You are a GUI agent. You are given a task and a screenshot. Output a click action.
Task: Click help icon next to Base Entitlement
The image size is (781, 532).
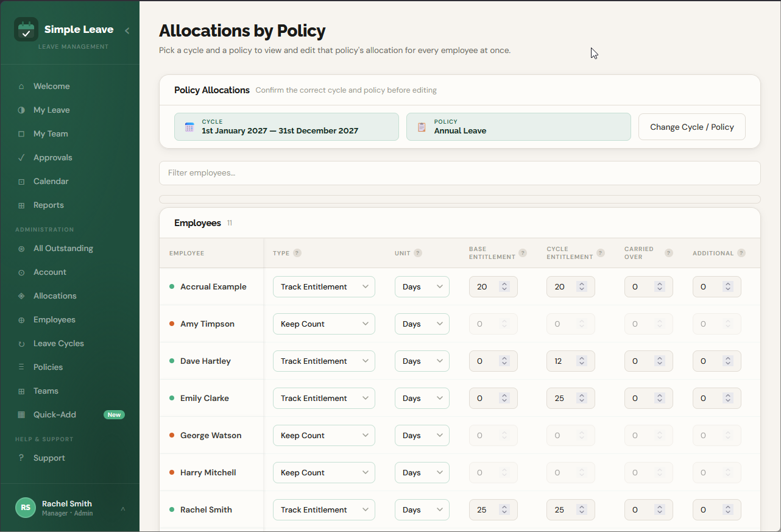pyautogui.click(x=523, y=253)
